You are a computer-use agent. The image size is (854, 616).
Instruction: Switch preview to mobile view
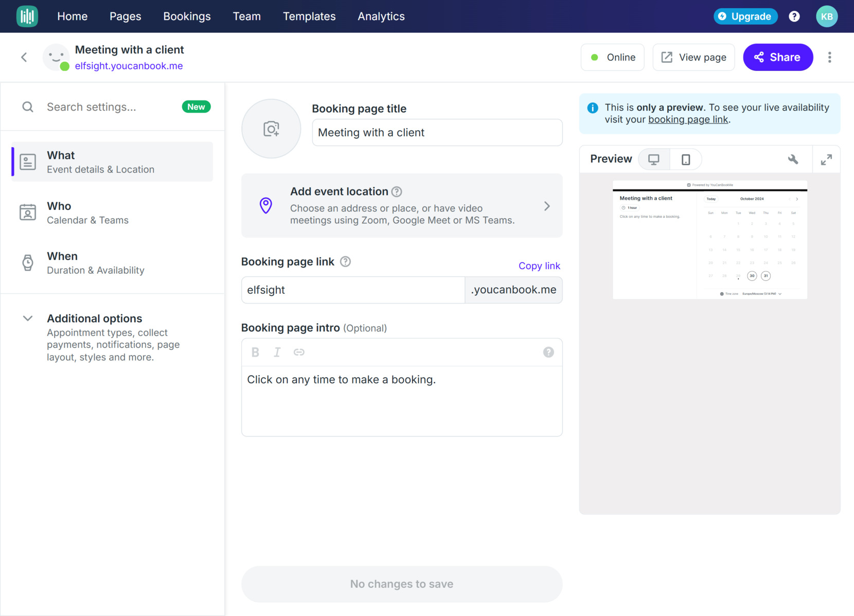click(686, 159)
